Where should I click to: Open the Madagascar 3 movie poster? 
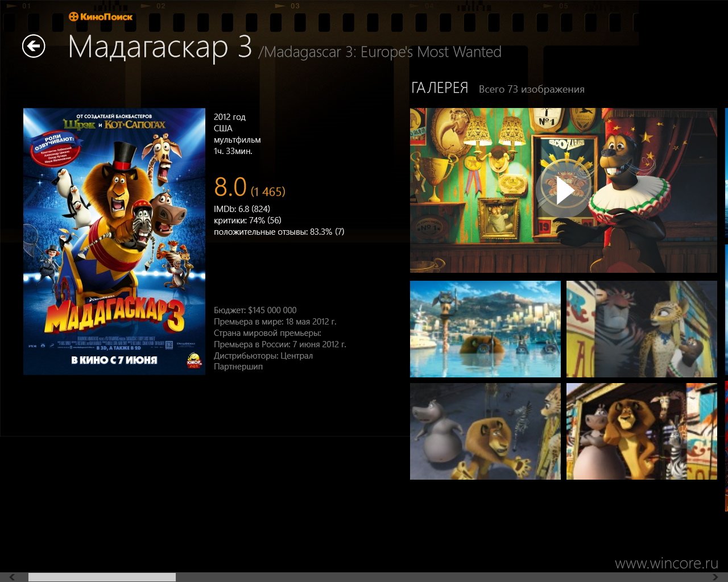[114, 242]
